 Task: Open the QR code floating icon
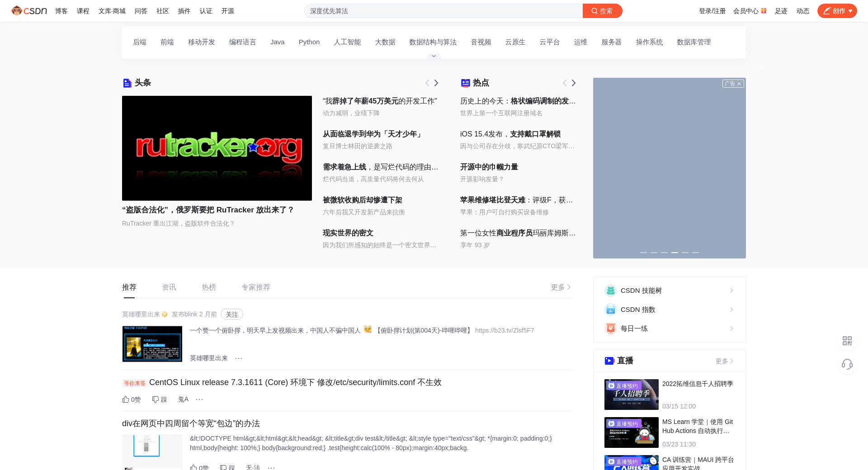click(x=847, y=341)
